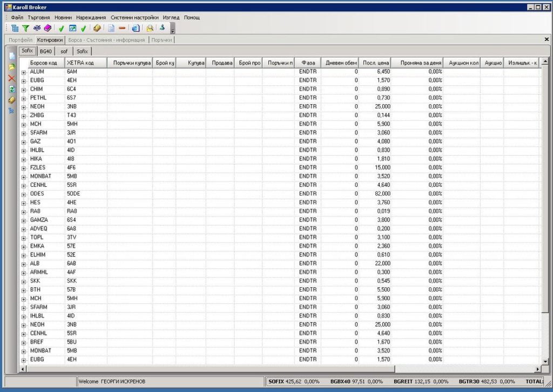
Task: Click the open folder icon in the left sidebar
Action: click(12, 67)
